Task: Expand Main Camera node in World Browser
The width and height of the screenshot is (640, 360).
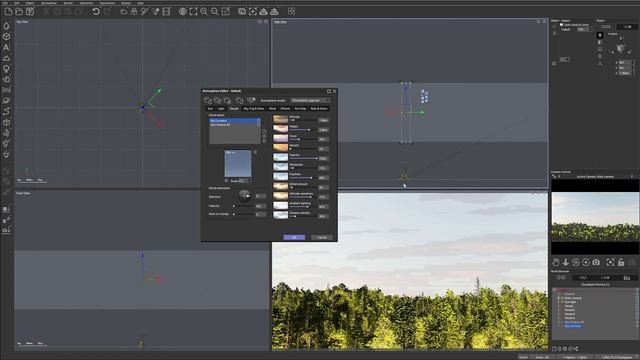Action: click(x=559, y=298)
